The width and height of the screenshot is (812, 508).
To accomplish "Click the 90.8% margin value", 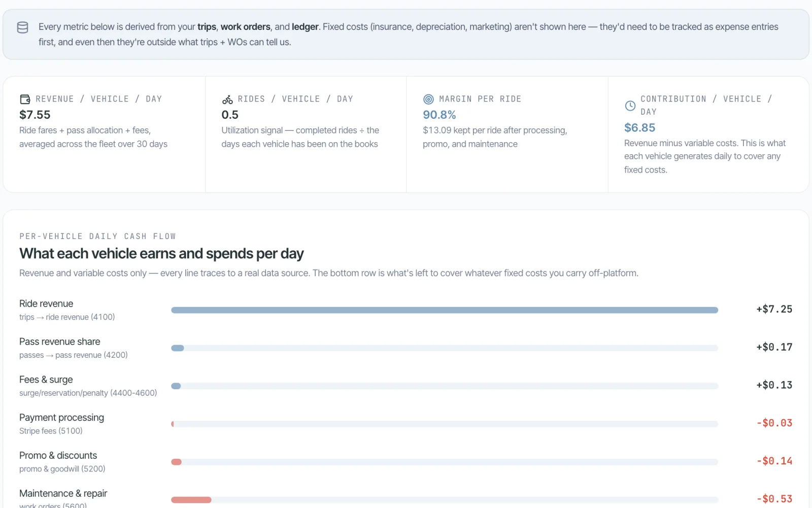I will point(439,115).
